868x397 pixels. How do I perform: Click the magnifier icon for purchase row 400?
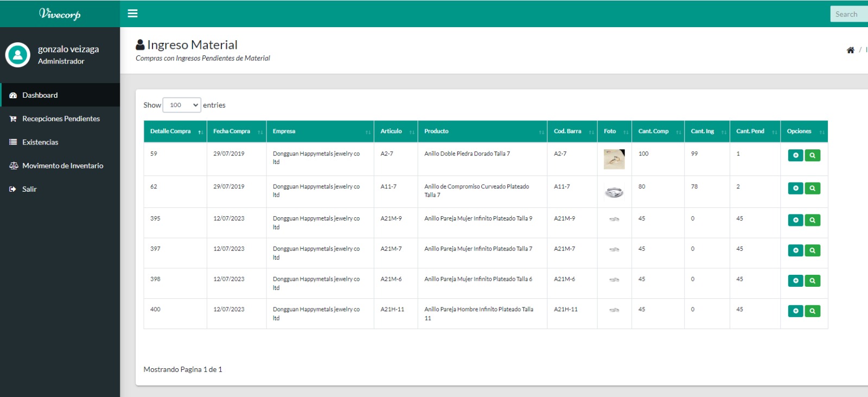click(812, 311)
